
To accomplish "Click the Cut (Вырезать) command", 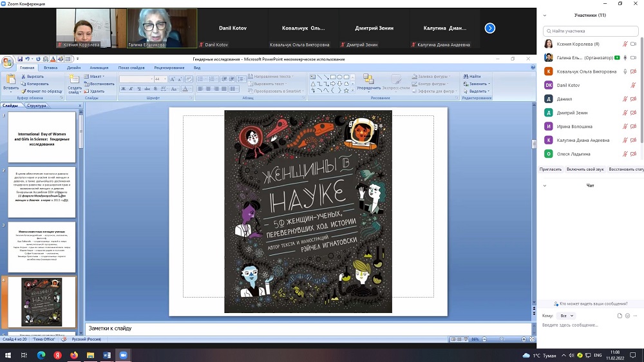I will click(32, 76).
